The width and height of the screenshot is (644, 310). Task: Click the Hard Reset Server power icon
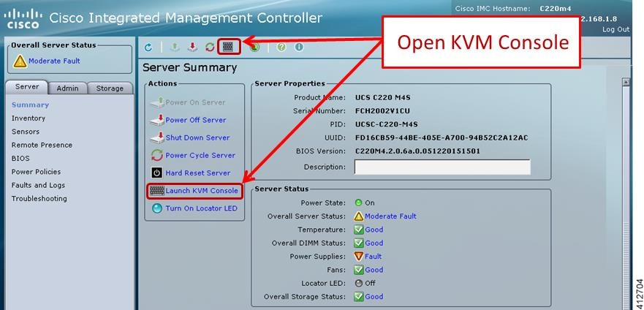pos(157,173)
